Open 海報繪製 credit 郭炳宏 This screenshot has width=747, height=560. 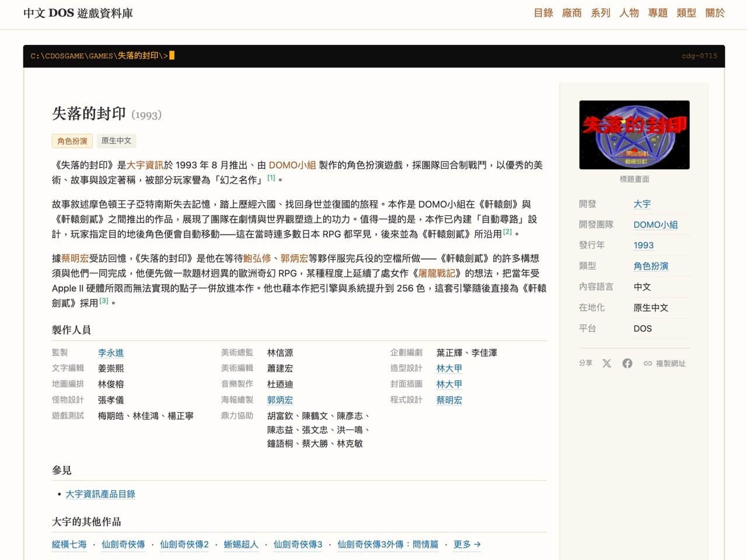click(280, 400)
